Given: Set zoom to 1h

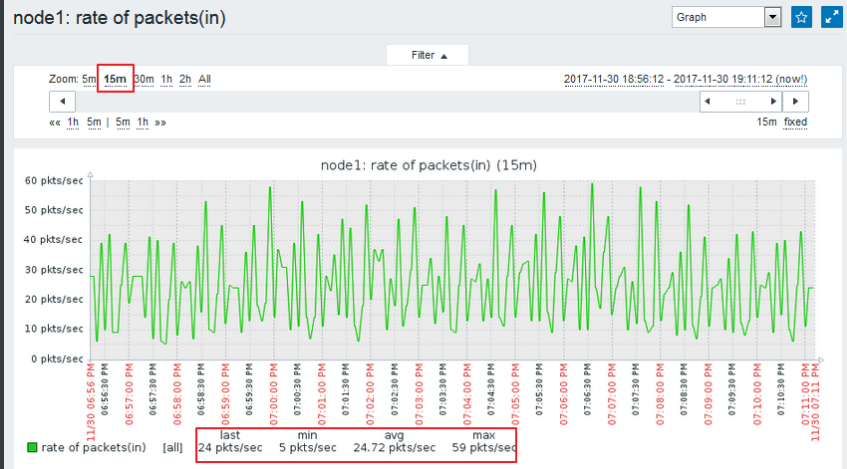Looking at the screenshot, I should coord(166,79).
